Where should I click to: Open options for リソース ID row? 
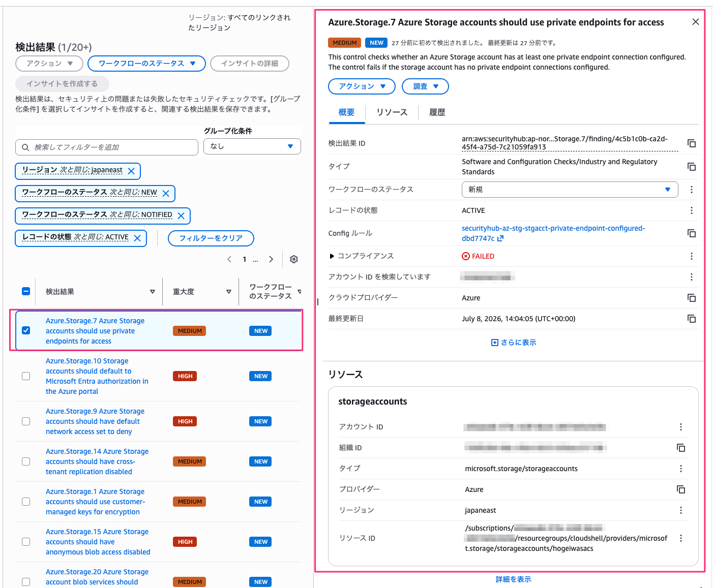pos(681,538)
